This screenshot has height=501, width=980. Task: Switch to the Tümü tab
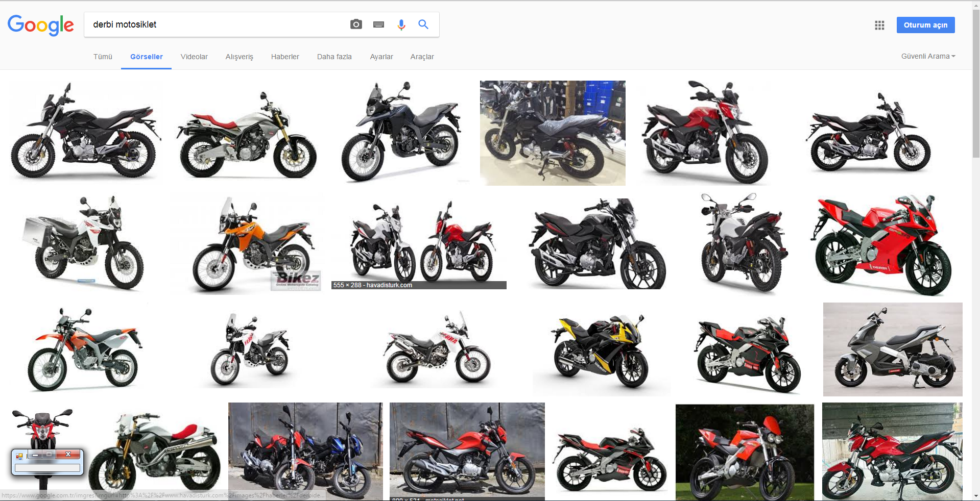(103, 57)
